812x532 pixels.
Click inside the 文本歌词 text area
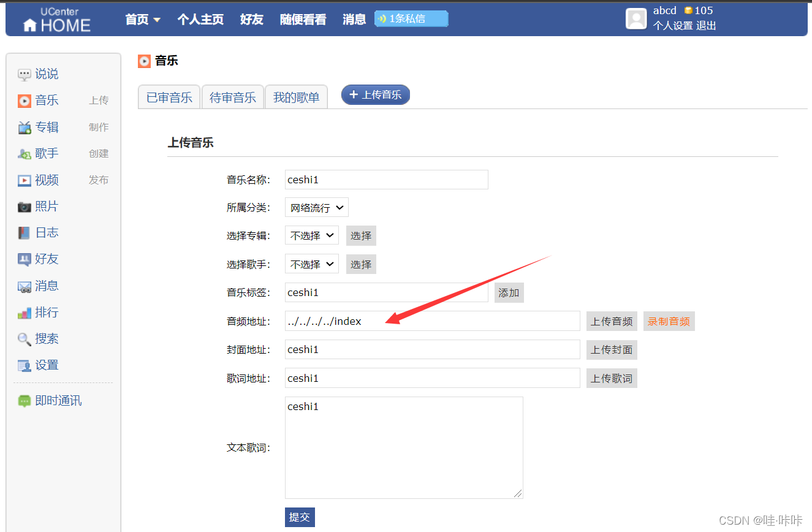pos(404,447)
